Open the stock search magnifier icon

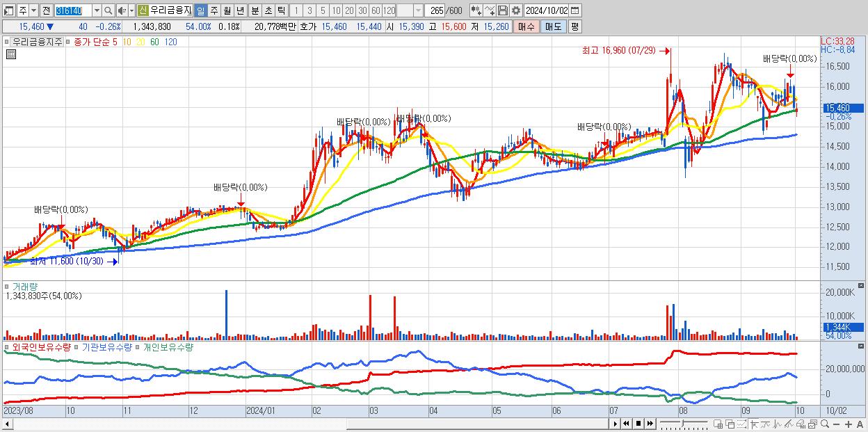[108, 10]
